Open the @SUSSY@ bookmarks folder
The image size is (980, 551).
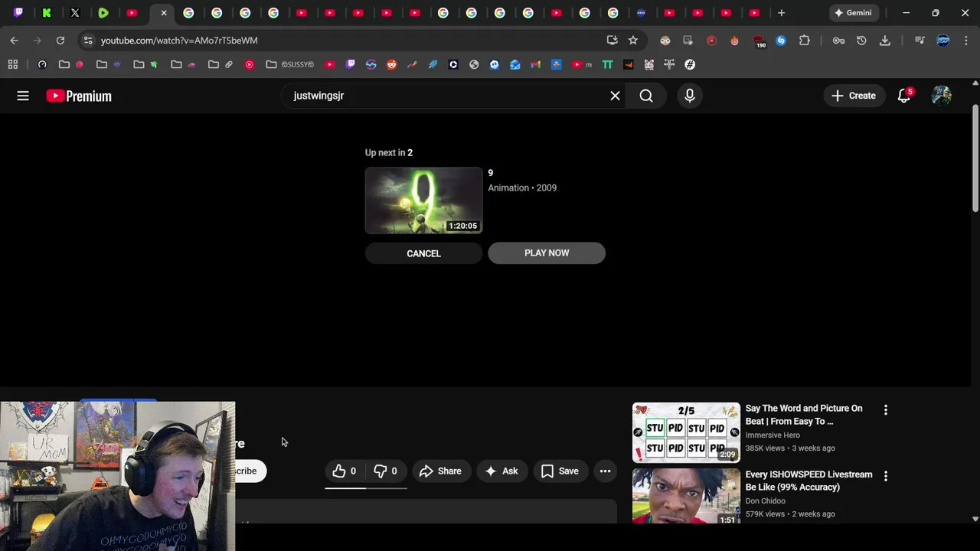[290, 64]
